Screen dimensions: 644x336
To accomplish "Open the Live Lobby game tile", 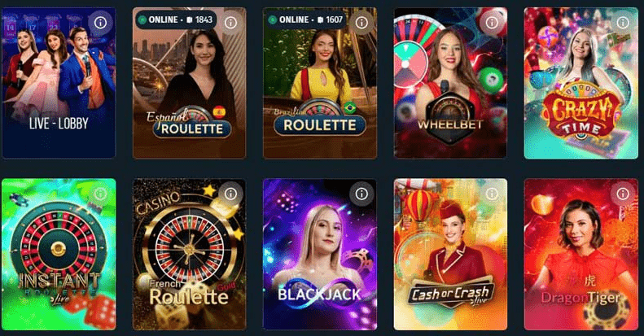I will [x=59, y=83].
